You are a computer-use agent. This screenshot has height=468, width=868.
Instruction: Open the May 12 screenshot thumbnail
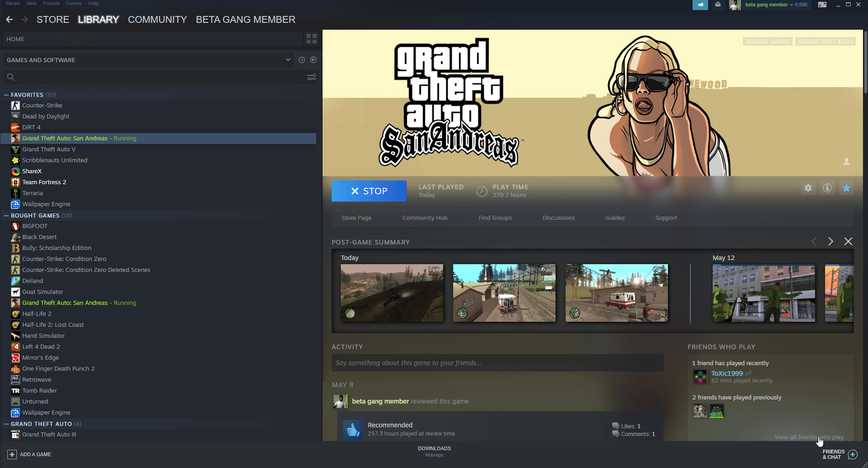(x=764, y=293)
